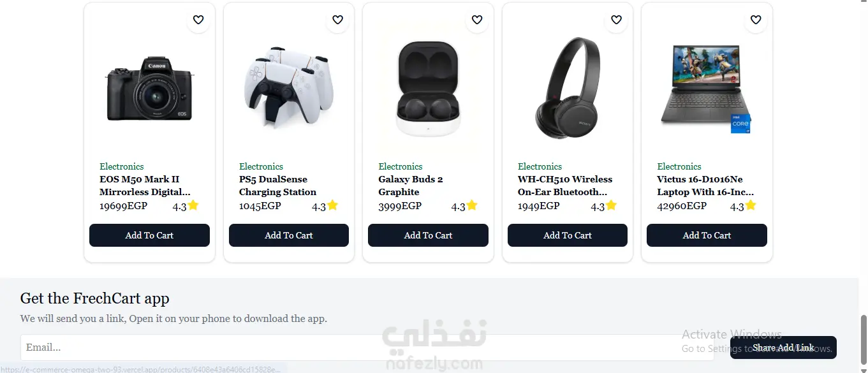Click rating star on EOS M50 card

click(193, 205)
